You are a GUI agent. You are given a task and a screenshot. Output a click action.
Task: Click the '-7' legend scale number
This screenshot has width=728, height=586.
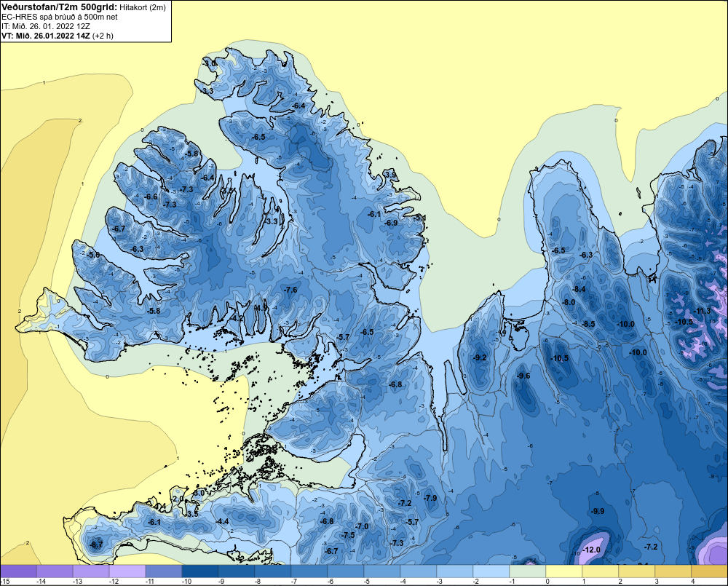pyautogui.click(x=295, y=582)
